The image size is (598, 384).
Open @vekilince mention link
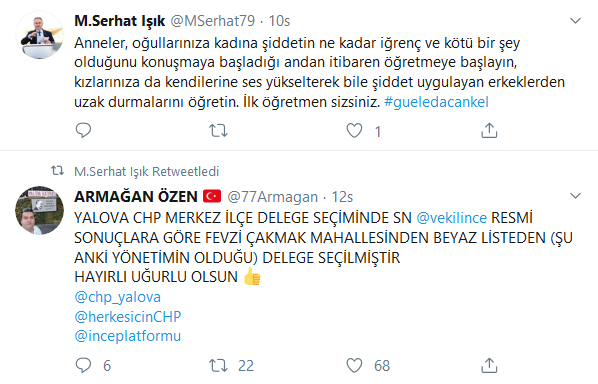point(452,218)
